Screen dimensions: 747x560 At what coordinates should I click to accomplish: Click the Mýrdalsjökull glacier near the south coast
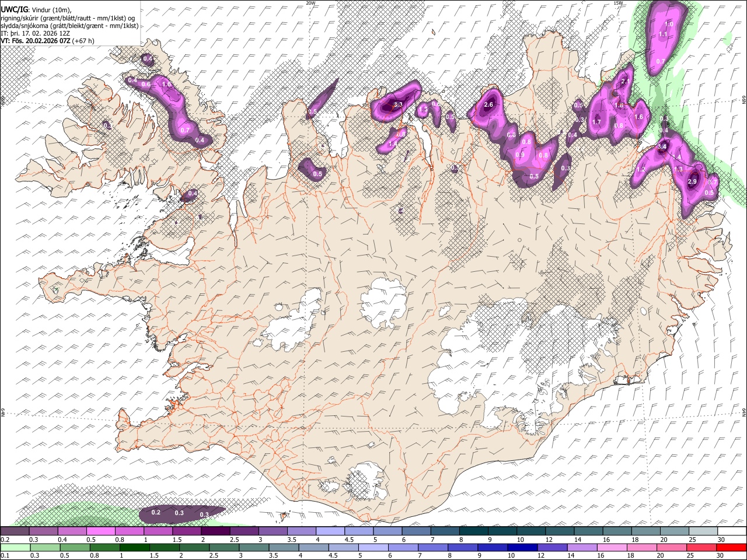coord(365,482)
